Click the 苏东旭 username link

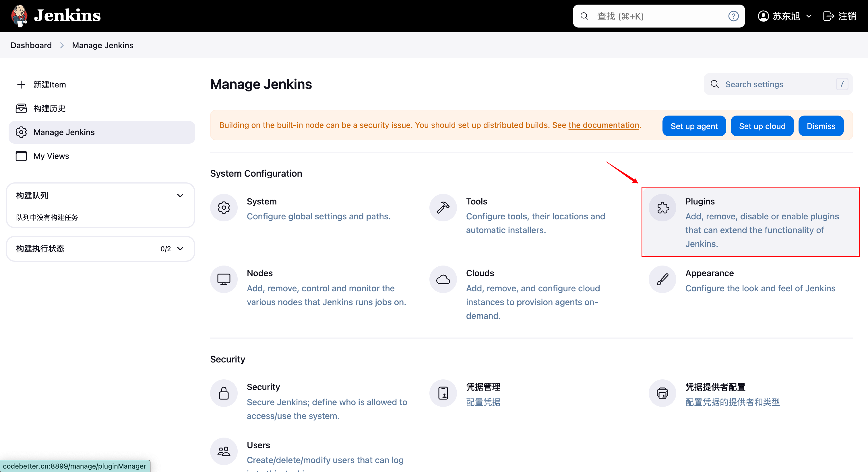pyautogui.click(x=786, y=16)
